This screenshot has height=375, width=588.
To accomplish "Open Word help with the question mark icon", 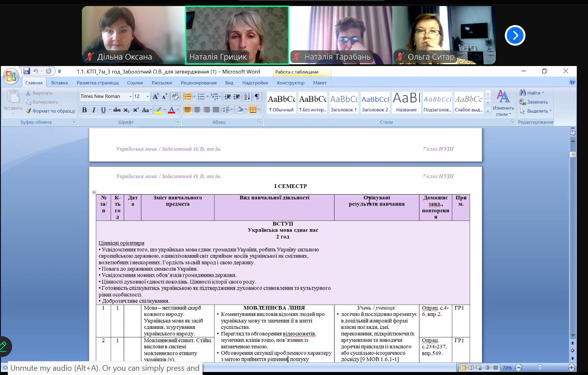I will coord(572,82).
